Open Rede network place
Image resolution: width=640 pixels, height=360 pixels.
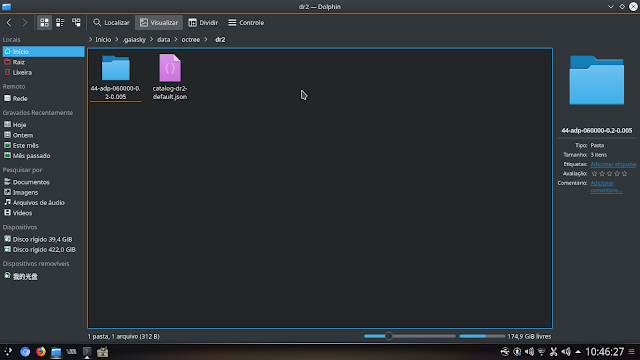click(43, 98)
